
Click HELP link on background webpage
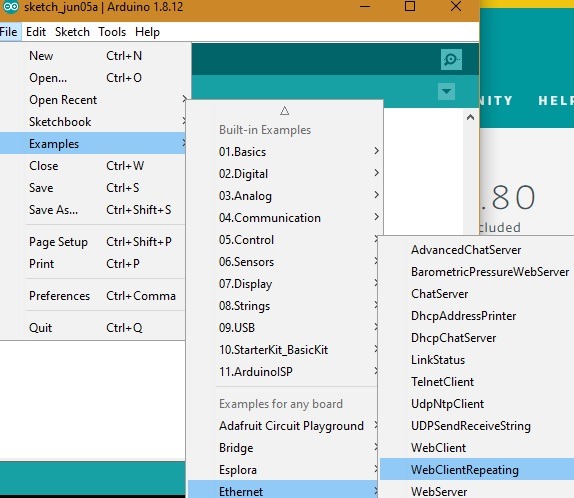(556, 100)
